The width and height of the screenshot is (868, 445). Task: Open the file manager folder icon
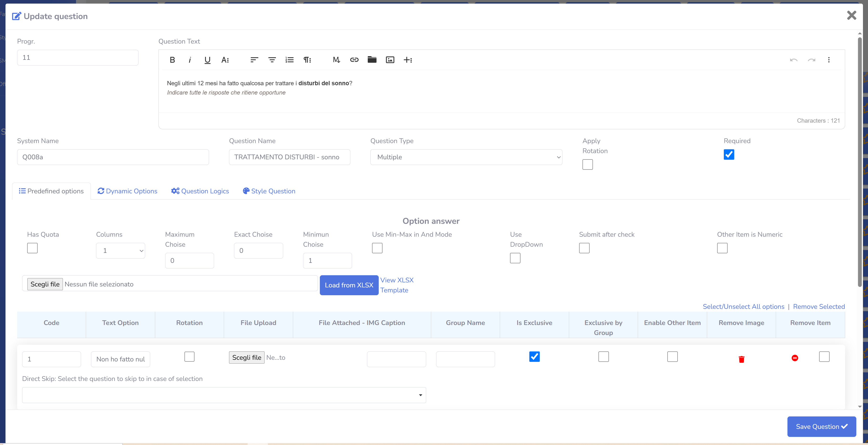372,60
